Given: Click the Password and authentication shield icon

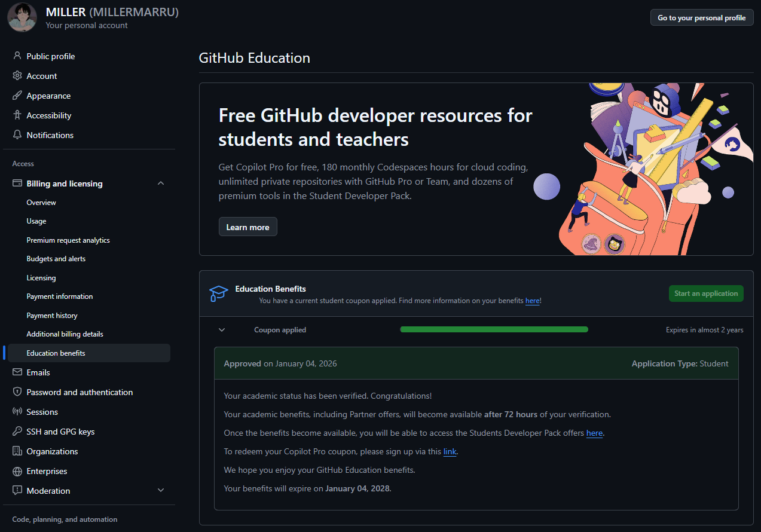Looking at the screenshot, I should tap(17, 392).
